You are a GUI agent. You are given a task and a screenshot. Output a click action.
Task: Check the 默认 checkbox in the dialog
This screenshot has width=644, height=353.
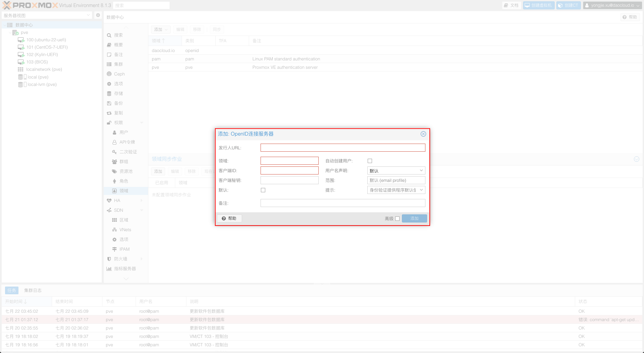click(x=263, y=190)
